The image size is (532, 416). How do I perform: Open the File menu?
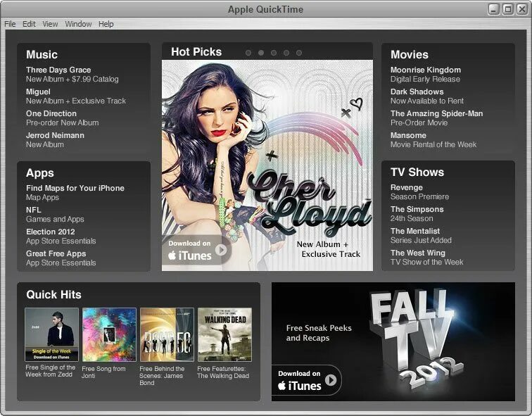coord(10,24)
